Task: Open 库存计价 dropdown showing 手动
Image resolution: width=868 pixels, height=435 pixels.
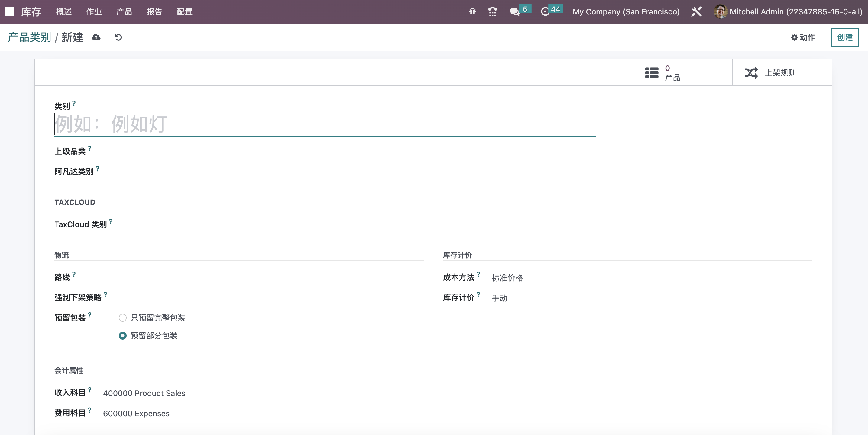Action: pos(652,298)
